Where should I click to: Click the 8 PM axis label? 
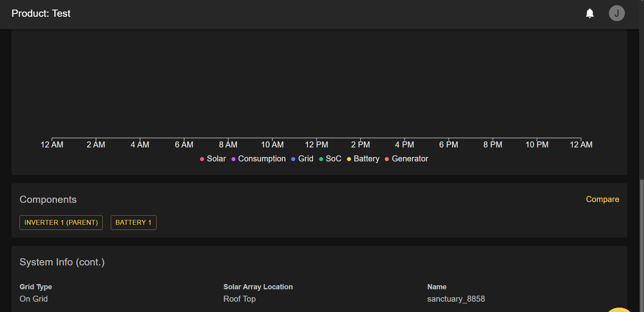(493, 145)
